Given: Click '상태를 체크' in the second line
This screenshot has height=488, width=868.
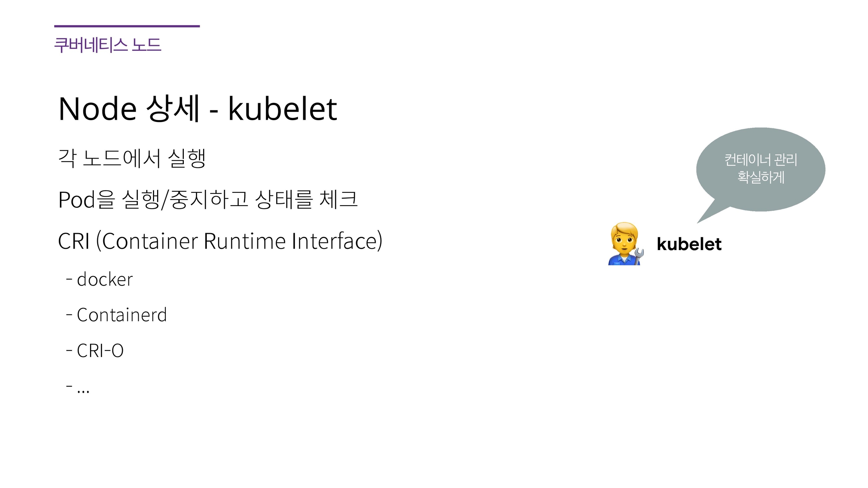Looking at the screenshot, I should (306, 200).
